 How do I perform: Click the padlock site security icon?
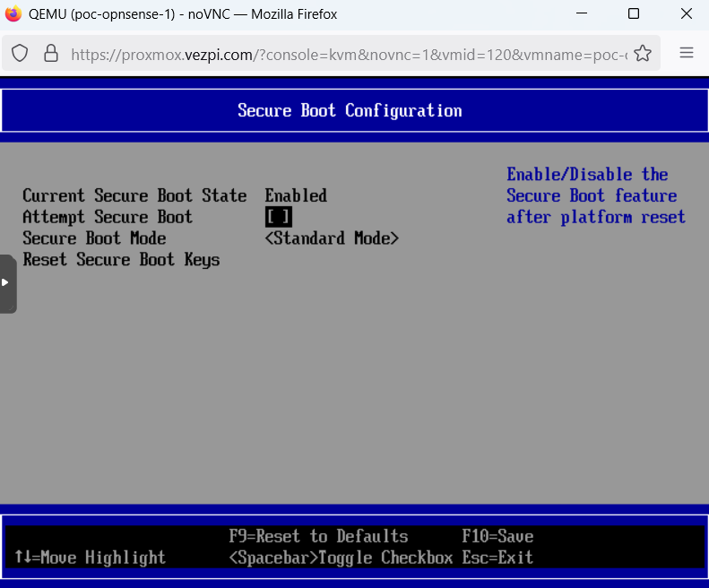[x=50, y=54]
